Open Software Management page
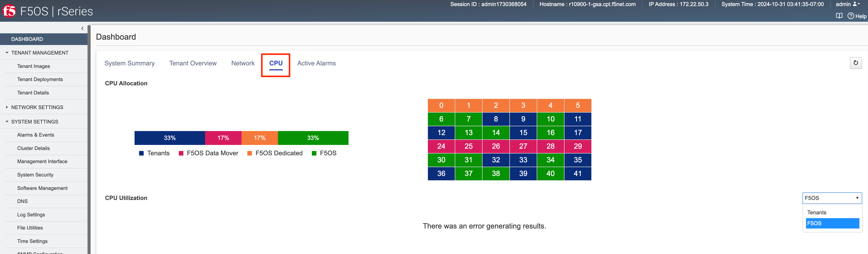The width and height of the screenshot is (868, 254). (42, 188)
